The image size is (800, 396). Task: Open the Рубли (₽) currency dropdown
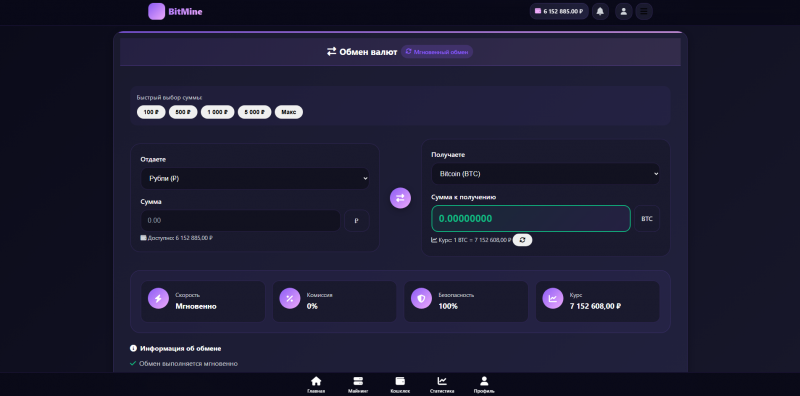tap(255, 179)
